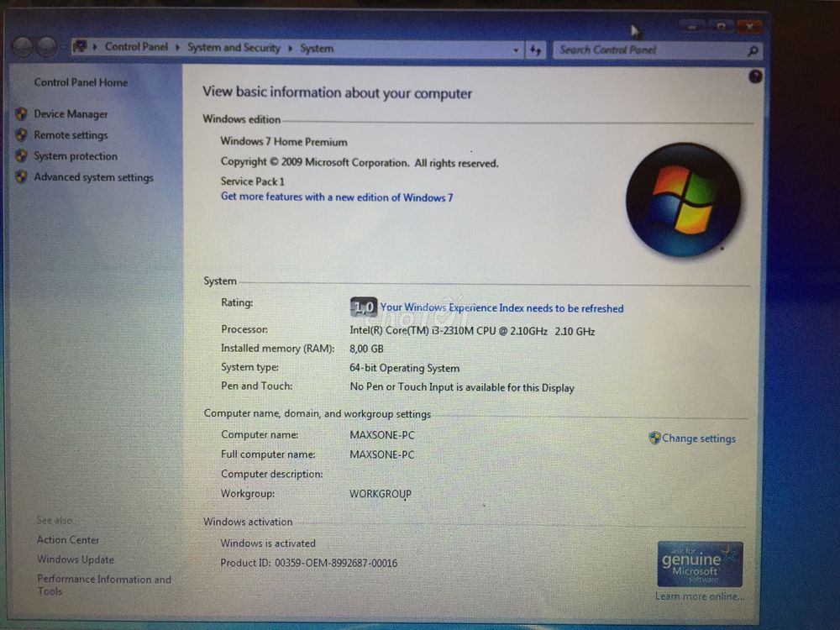Click the Forward navigation button
This screenshot has width=840, height=630.
tap(47, 47)
